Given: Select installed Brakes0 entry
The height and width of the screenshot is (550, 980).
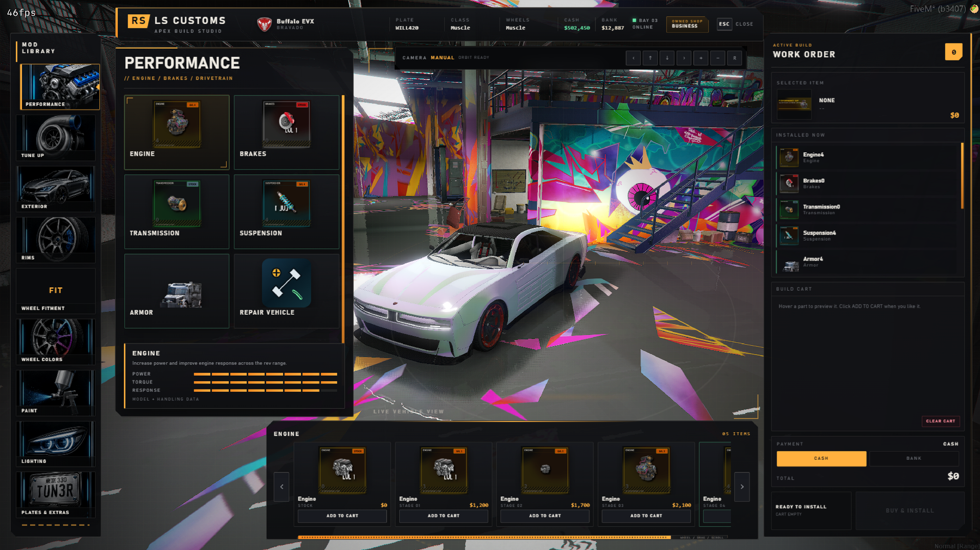Looking at the screenshot, I should 867,184.
